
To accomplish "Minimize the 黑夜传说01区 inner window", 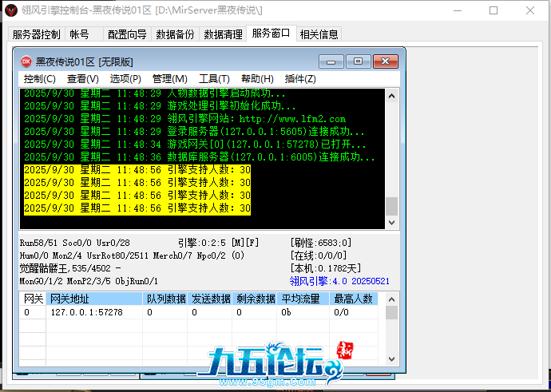I will 331,61.
